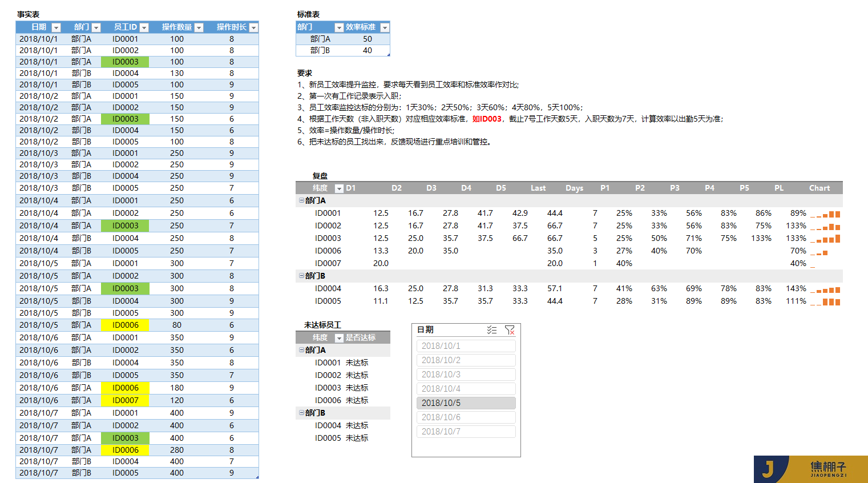Select the yellow ID0007 cell dated 2018/10/6
This screenshot has width=868, height=483.
tap(125, 400)
